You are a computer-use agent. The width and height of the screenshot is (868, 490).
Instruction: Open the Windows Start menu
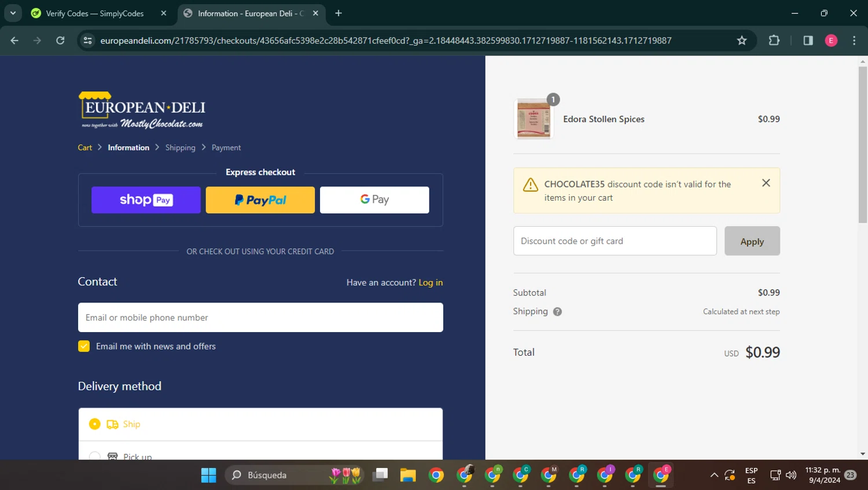point(208,475)
